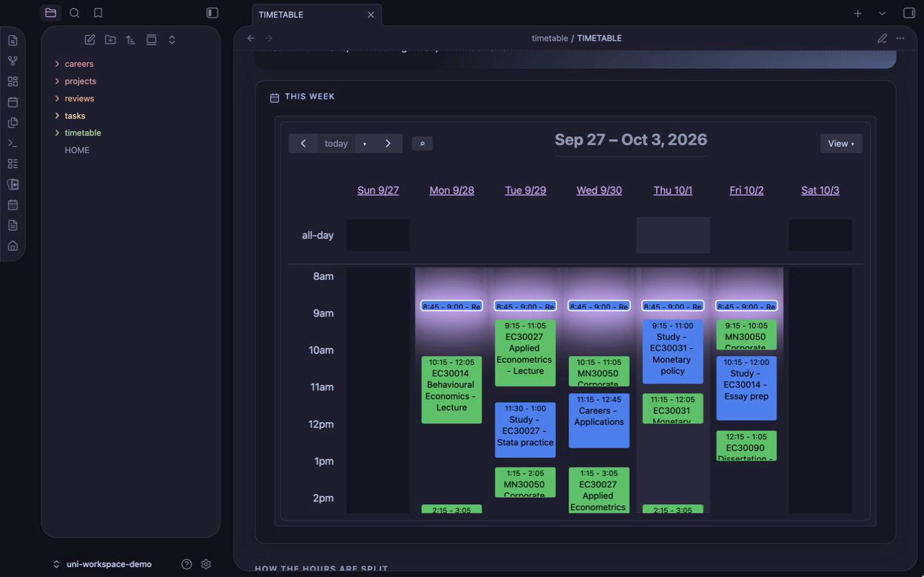Click the checklist ribbon icon
This screenshot has width=924, height=577.
(13, 164)
